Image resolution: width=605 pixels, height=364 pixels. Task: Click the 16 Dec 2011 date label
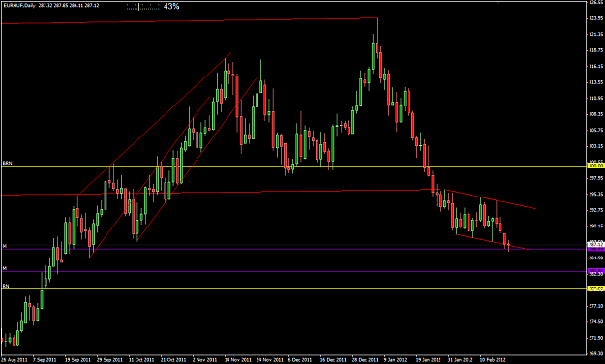point(333,360)
